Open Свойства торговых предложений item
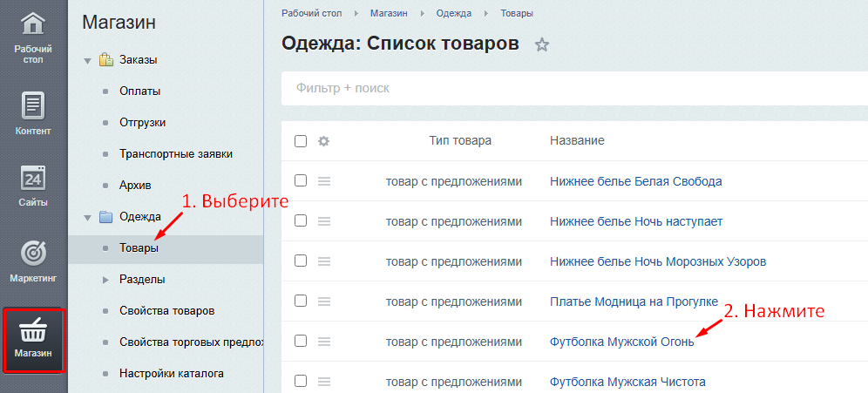 tap(191, 342)
